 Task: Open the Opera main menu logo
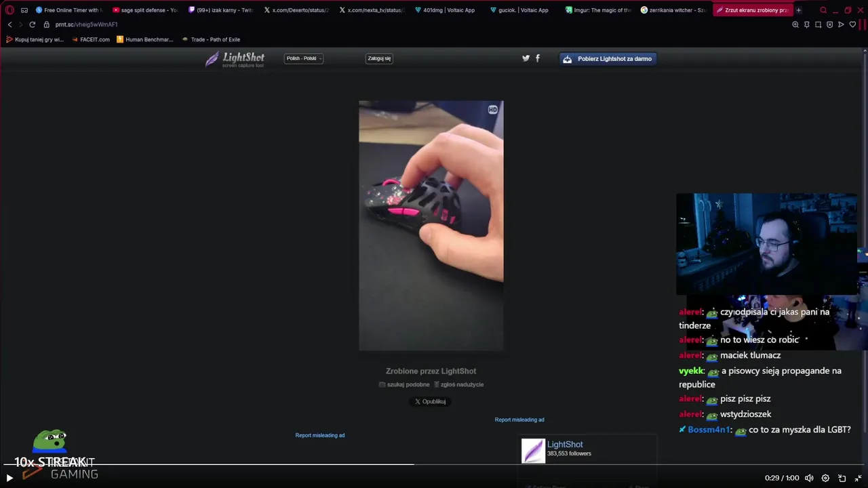tap(9, 10)
